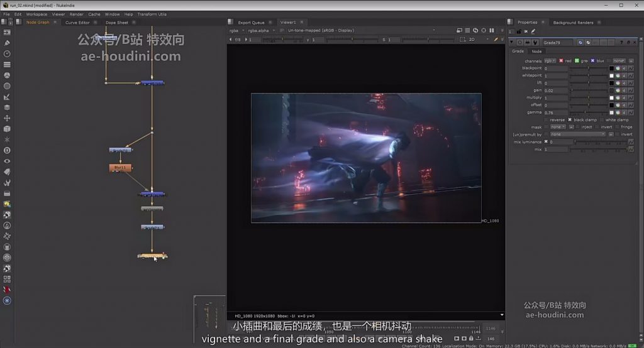
Task: Open Grade79 node help question mark
Action: [x=621, y=42]
